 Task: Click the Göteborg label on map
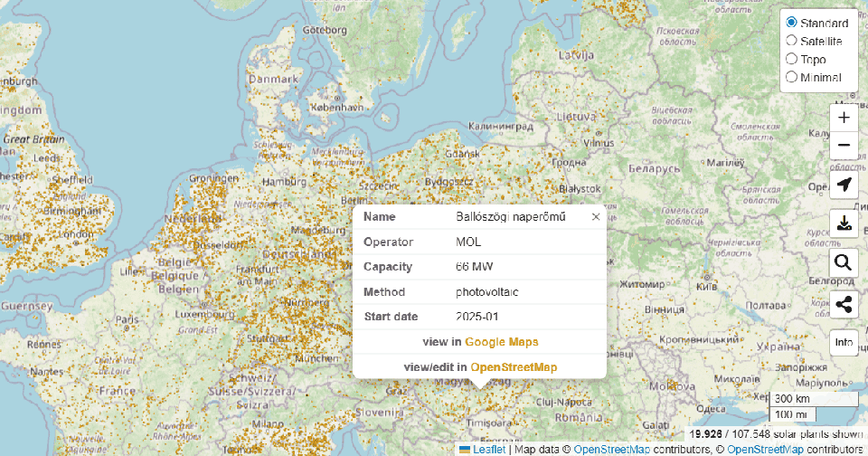point(325,30)
